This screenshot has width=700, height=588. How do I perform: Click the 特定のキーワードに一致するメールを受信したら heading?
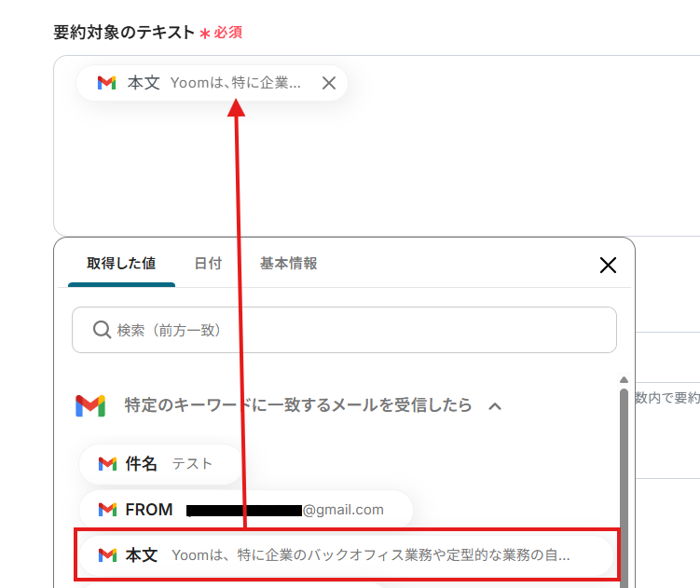coord(297,405)
